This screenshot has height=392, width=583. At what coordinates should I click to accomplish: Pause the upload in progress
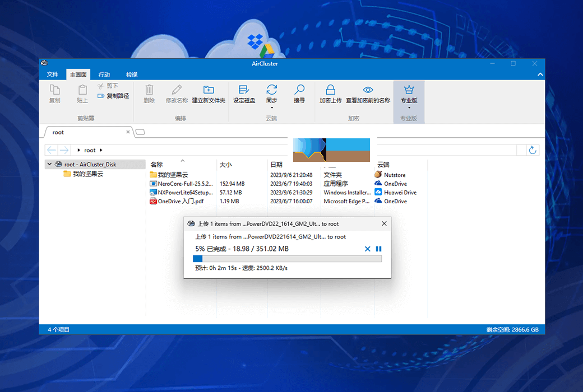[x=378, y=249]
